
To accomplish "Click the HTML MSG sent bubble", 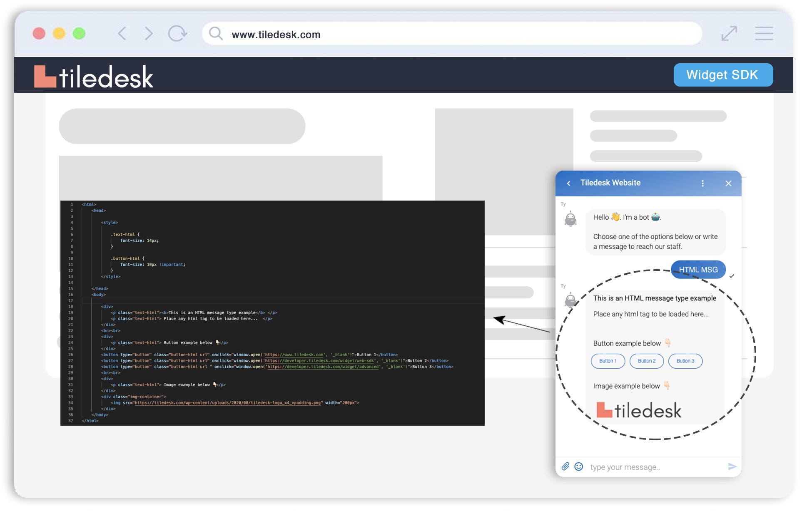I will (x=698, y=270).
